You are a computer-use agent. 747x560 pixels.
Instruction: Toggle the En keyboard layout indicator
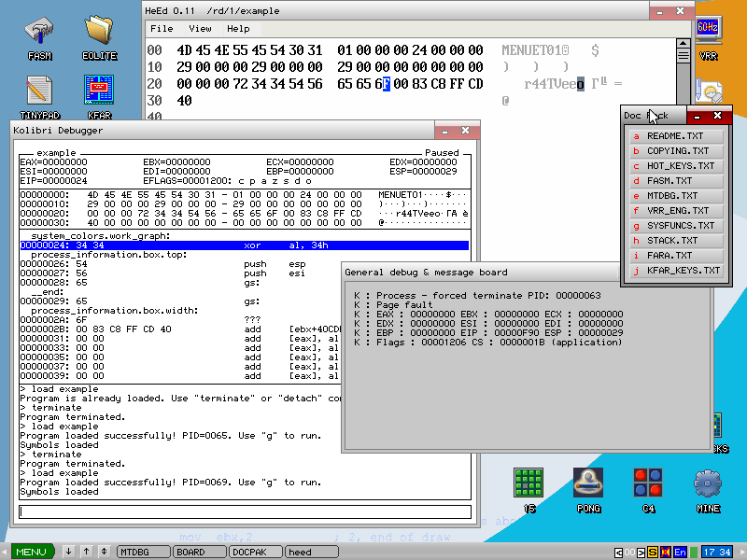coord(680,552)
